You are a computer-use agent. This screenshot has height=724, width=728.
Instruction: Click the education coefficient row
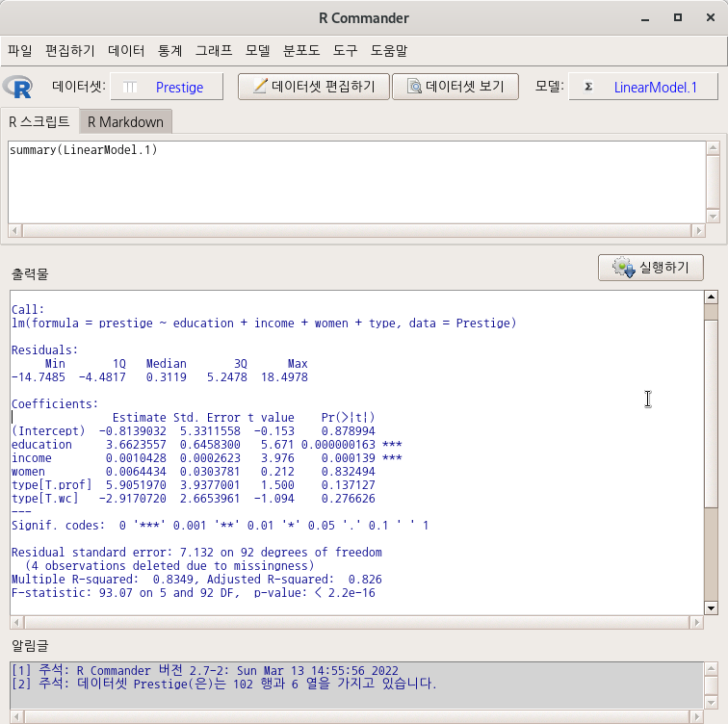pos(207,445)
